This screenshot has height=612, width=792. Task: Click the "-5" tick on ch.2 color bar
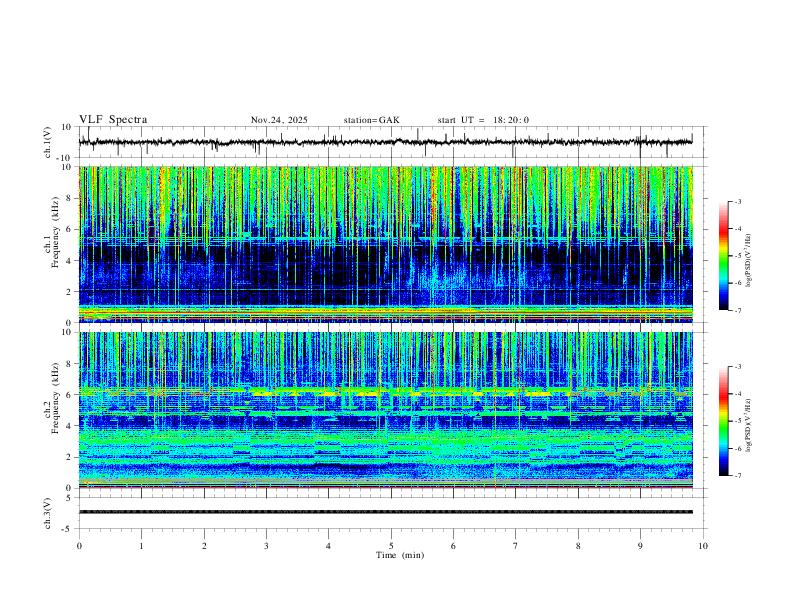click(x=737, y=421)
